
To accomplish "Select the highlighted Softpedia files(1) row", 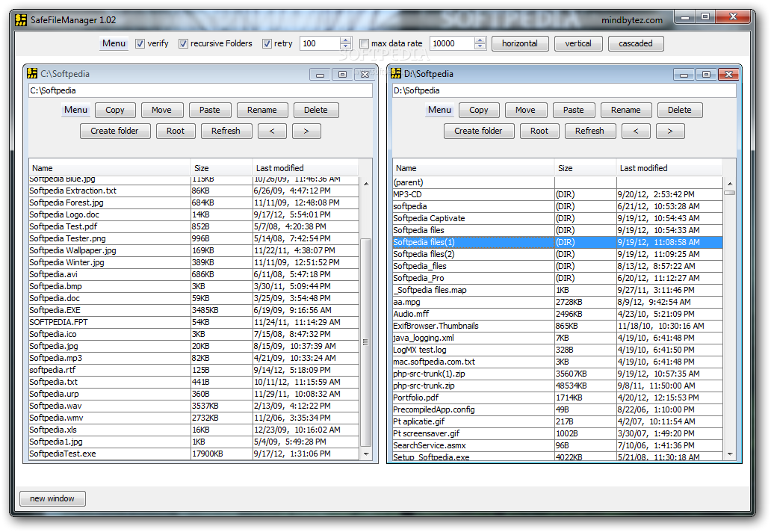I will click(x=557, y=242).
